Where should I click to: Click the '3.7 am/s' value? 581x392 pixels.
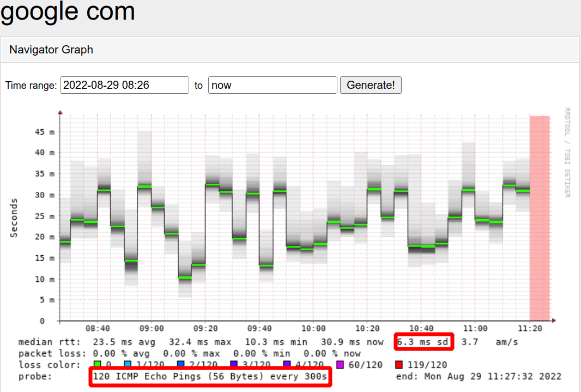click(489, 342)
